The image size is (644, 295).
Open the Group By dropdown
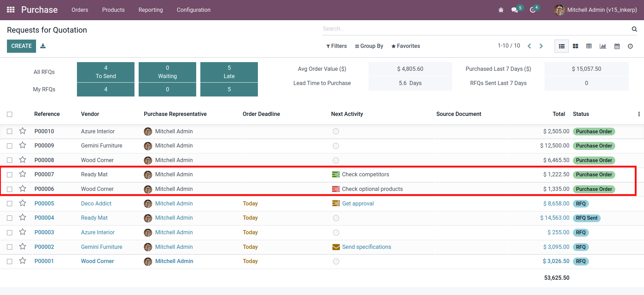coord(369,46)
